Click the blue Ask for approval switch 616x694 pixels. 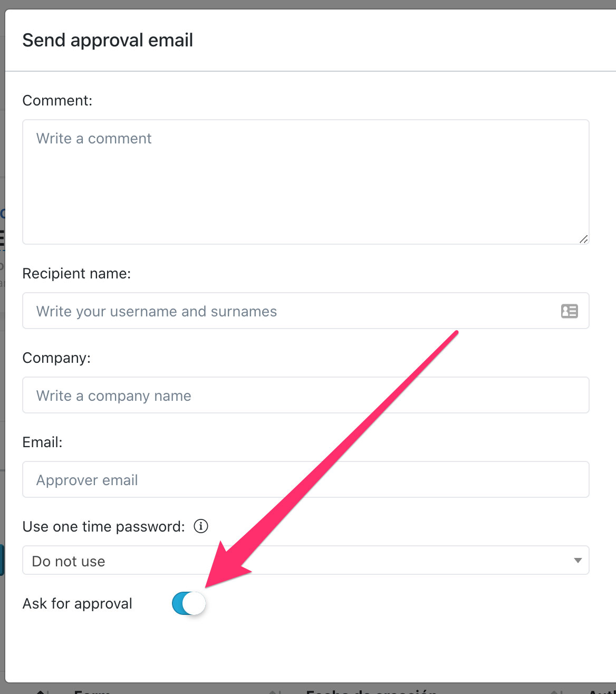(188, 603)
